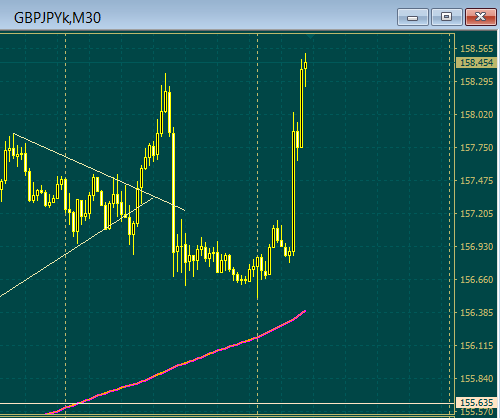Minimize the GBPJPYk,M30 chart window
Screen dimensions: 500x418
(x=413, y=17)
